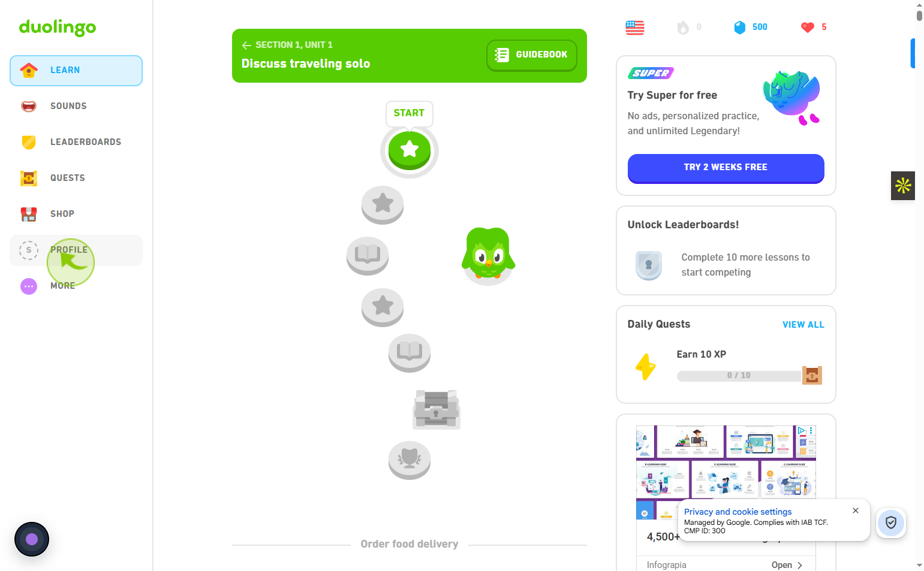View the streak flame counter
The image size is (924, 571).
689,27
